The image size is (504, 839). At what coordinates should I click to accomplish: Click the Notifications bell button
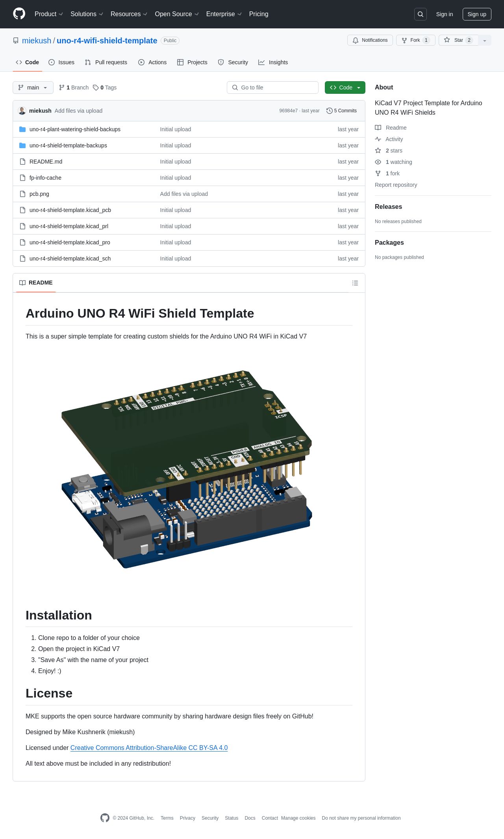click(370, 40)
